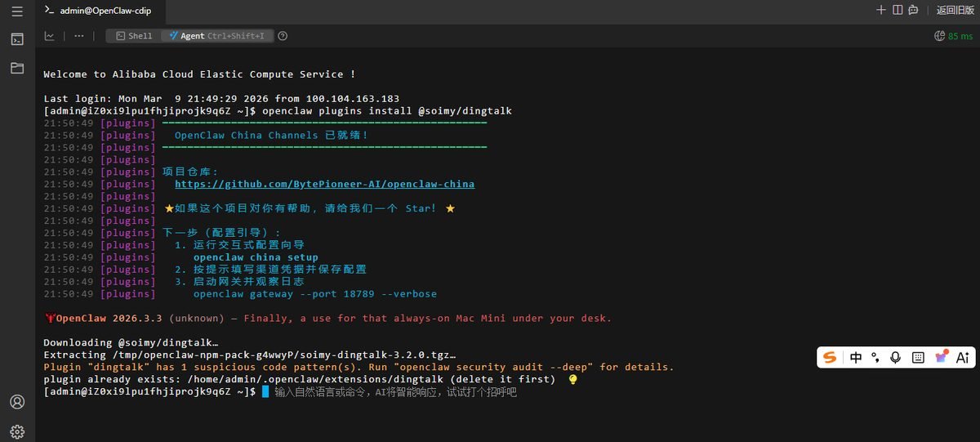Open the Ai assistant in input toolbar
This screenshot has width=980, height=442.
(963, 357)
